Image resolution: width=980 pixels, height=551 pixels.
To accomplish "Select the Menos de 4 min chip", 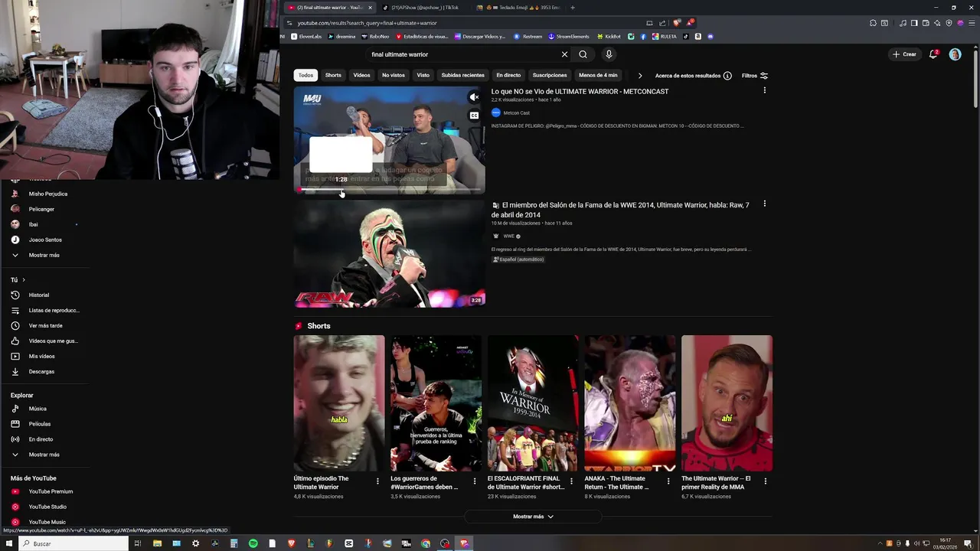I will (598, 75).
